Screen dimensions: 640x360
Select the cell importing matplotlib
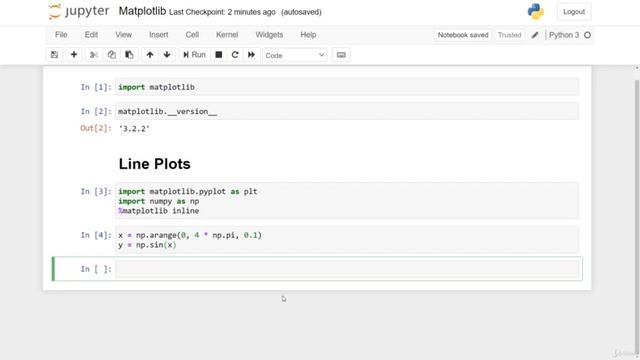[x=347, y=87]
